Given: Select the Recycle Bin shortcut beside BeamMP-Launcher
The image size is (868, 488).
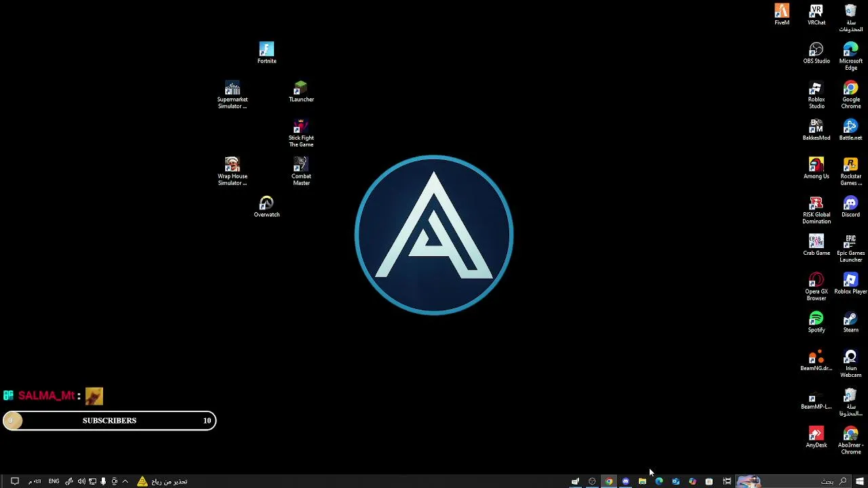Looking at the screenshot, I should 850,402.
